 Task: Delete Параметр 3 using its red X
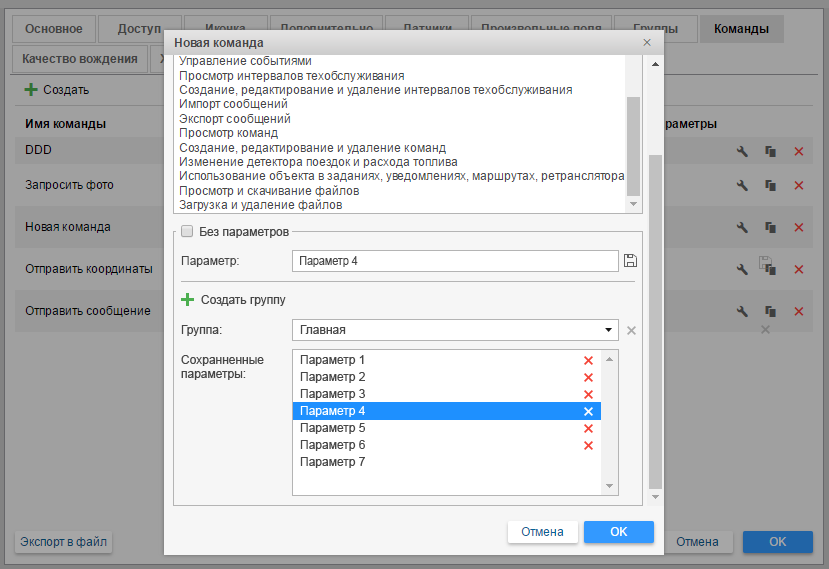588,394
